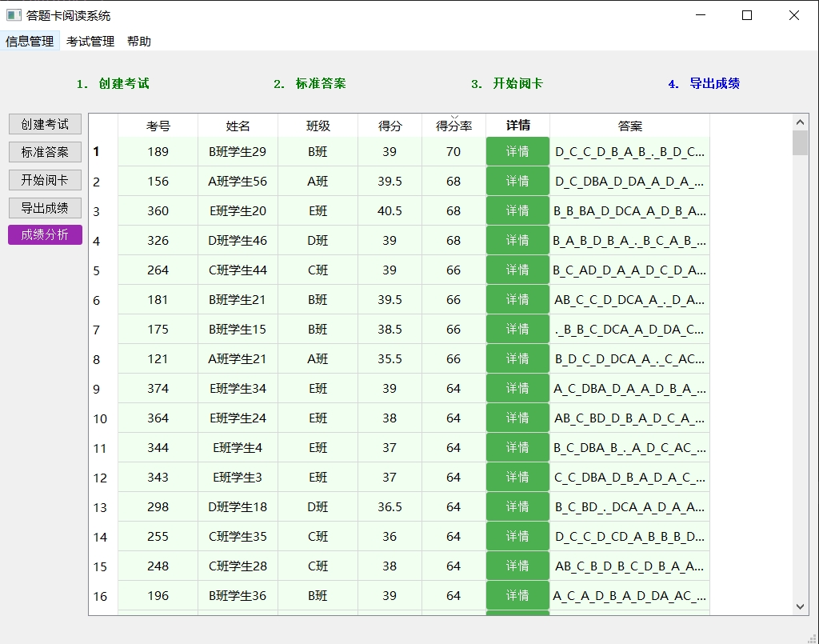The width and height of the screenshot is (819, 644).
Task: Click the 创建考试 sidebar button
Action: pos(44,124)
